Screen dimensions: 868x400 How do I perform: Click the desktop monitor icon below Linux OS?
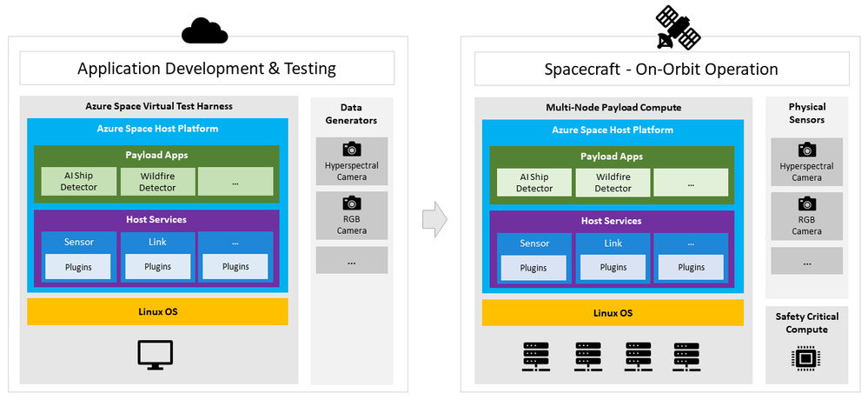coord(155,355)
